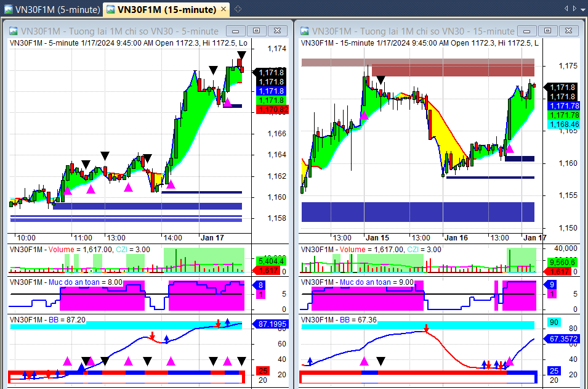The image size is (588, 389).
Task: Minimize the 5-minute chart window
Action: (x=235, y=31)
